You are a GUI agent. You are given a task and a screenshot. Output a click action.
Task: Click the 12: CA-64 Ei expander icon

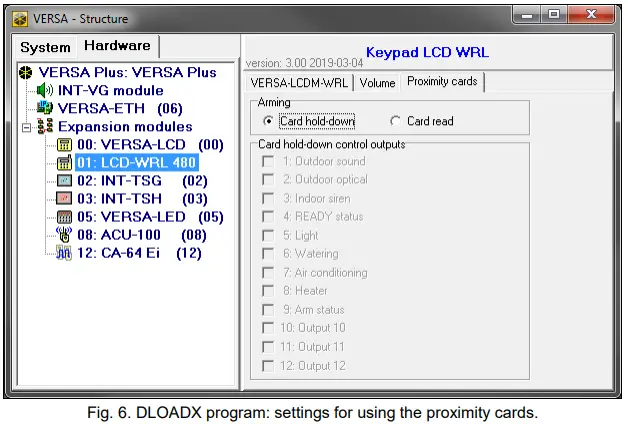tap(64, 253)
